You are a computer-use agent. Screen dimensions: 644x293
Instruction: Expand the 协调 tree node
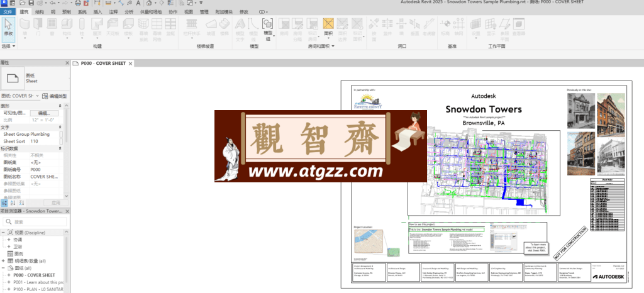9,240
